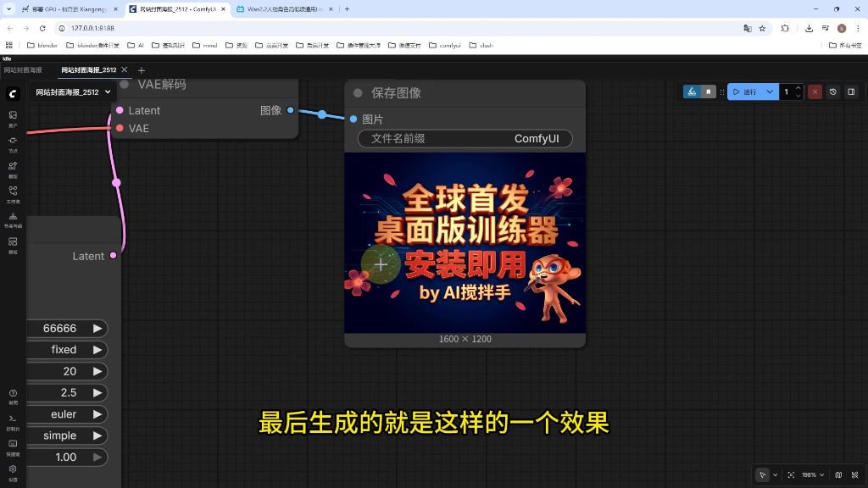Select the 网站封面海报_2512 workflow tab

point(88,70)
